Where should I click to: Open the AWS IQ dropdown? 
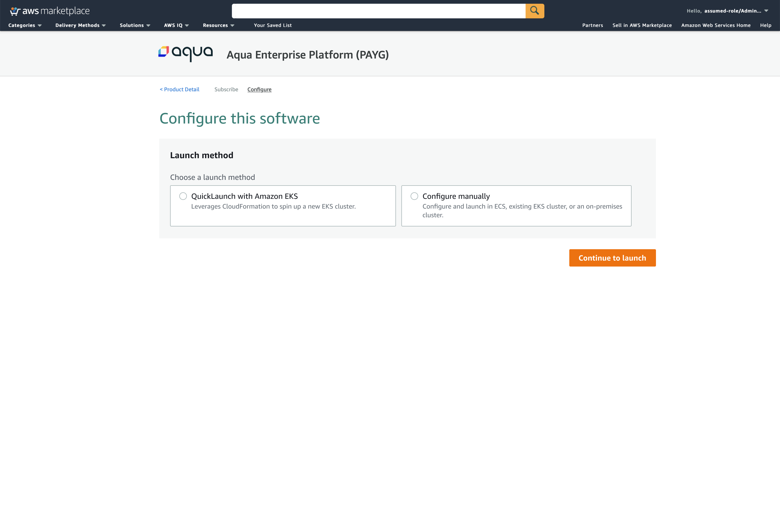pos(176,25)
